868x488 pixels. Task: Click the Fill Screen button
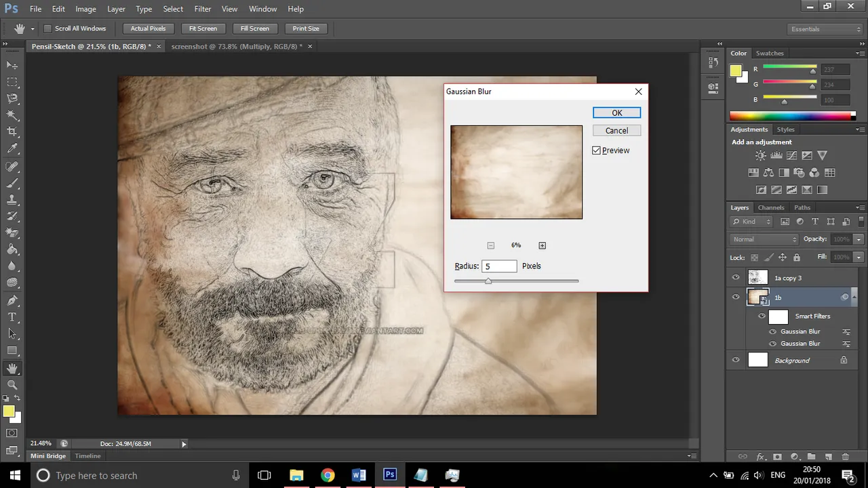(255, 28)
